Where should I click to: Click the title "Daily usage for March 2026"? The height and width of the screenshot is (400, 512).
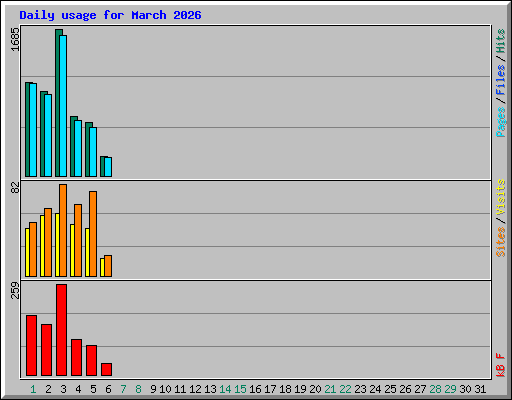tap(110, 15)
